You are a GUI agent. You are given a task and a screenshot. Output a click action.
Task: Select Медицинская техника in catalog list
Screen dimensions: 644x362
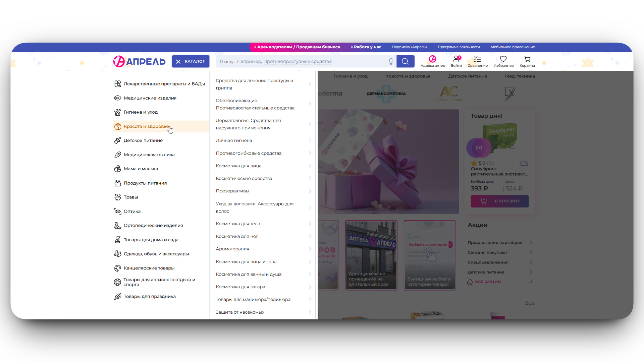(x=149, y=155)
